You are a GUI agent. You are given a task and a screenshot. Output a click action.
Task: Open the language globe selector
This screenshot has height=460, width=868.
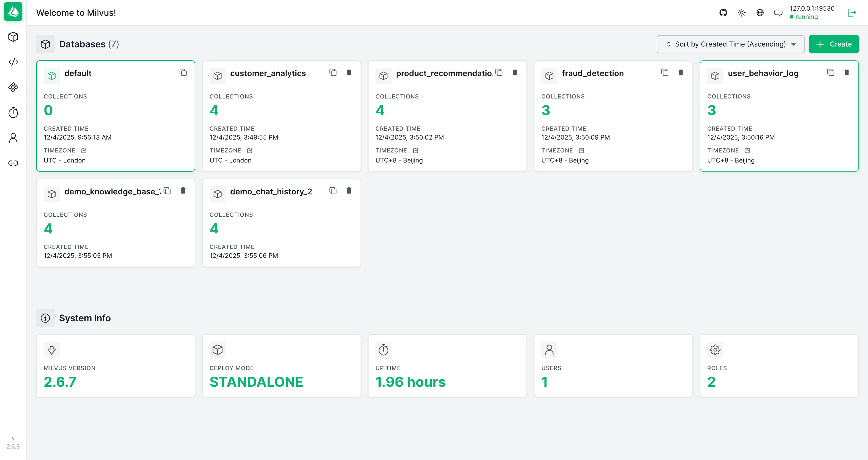tap(760, 13)
